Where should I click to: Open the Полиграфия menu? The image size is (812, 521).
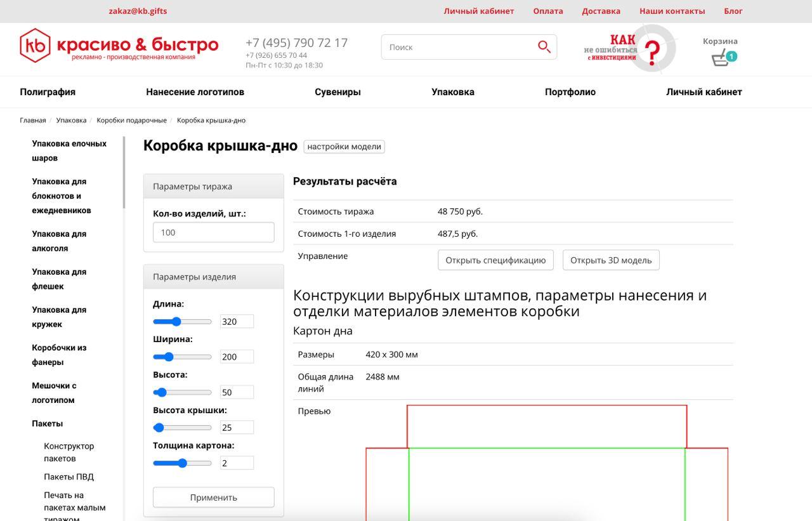tap(48, 91)
